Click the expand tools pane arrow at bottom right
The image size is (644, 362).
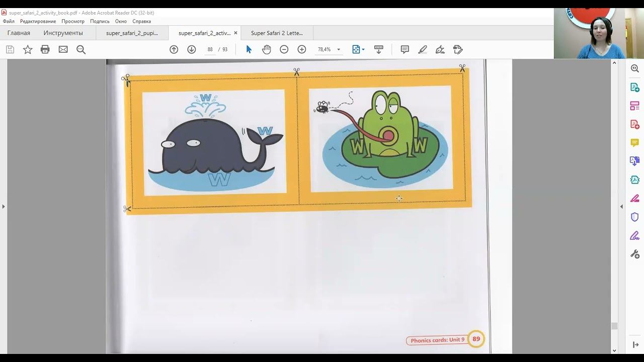(x=635, y=344)
